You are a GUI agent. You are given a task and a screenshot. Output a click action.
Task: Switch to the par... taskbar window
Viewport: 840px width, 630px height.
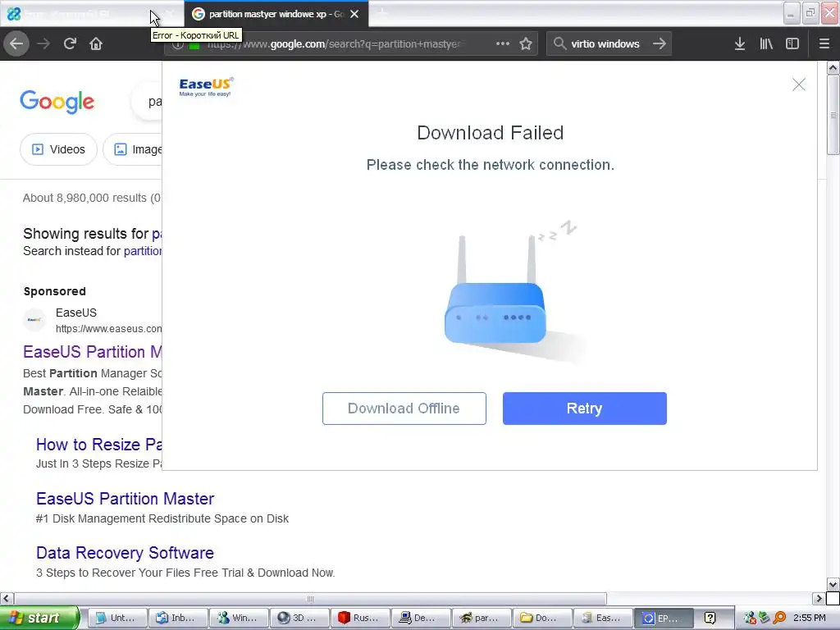482,619
